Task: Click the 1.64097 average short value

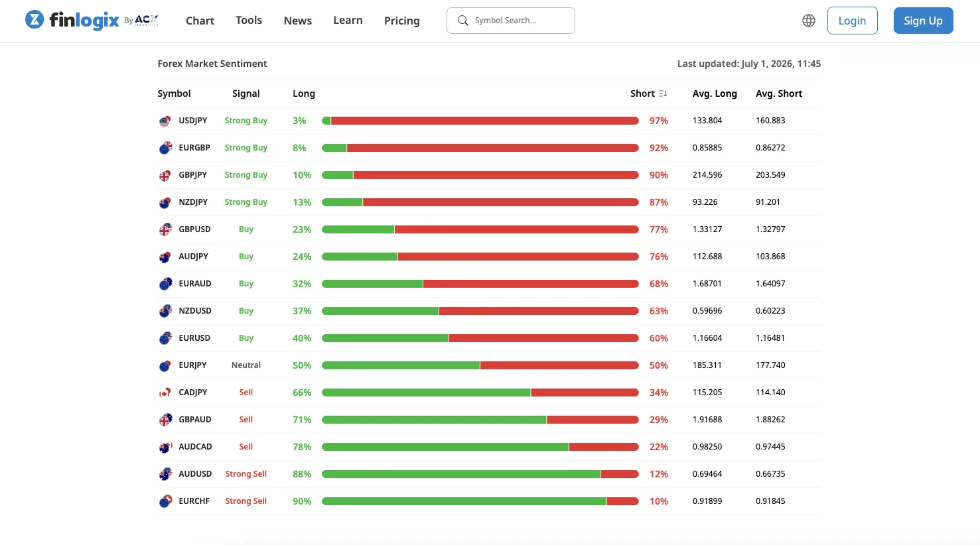Action: 770,284
